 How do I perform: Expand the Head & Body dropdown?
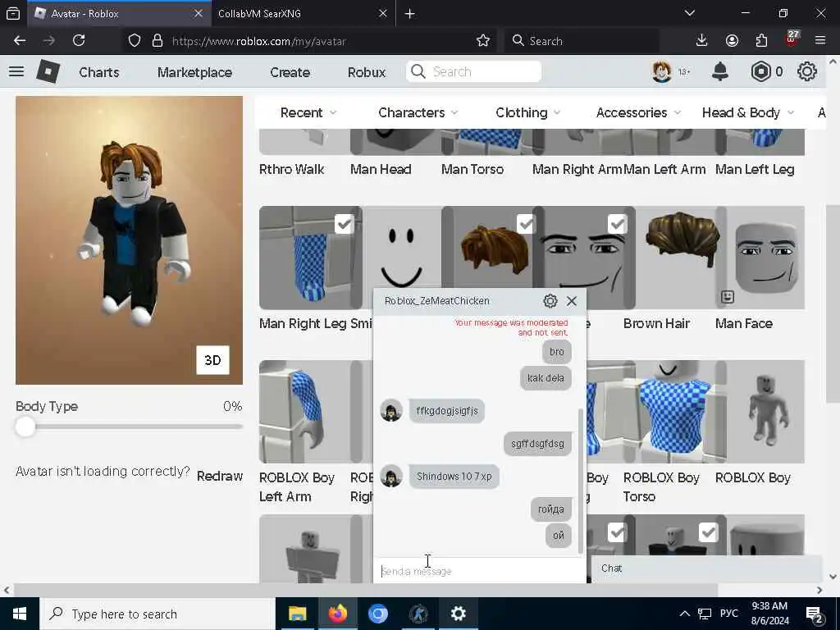pos(748,112)
